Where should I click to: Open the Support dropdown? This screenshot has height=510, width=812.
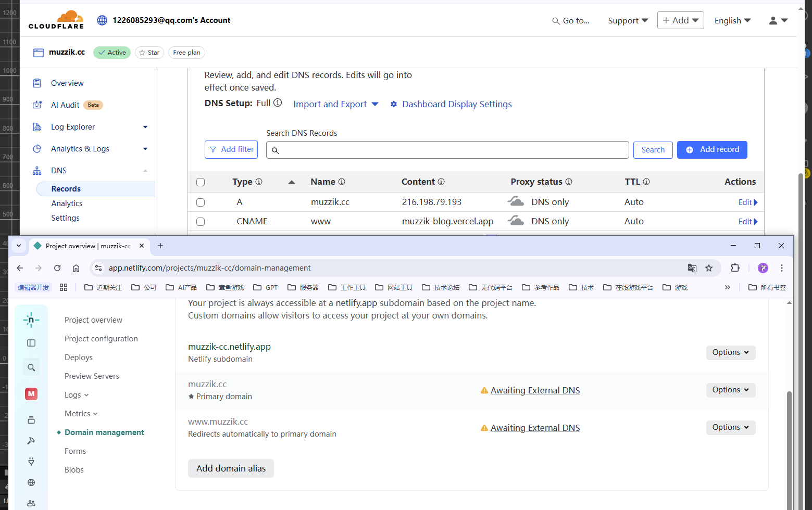click(628, 21)
